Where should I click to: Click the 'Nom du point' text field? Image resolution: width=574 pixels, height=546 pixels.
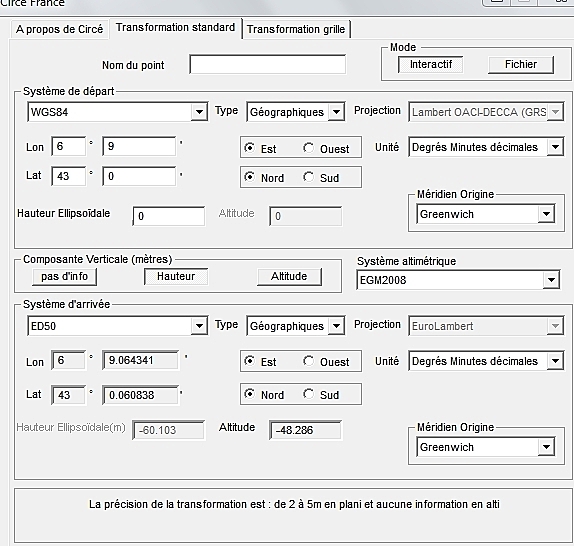pos(268,65)
